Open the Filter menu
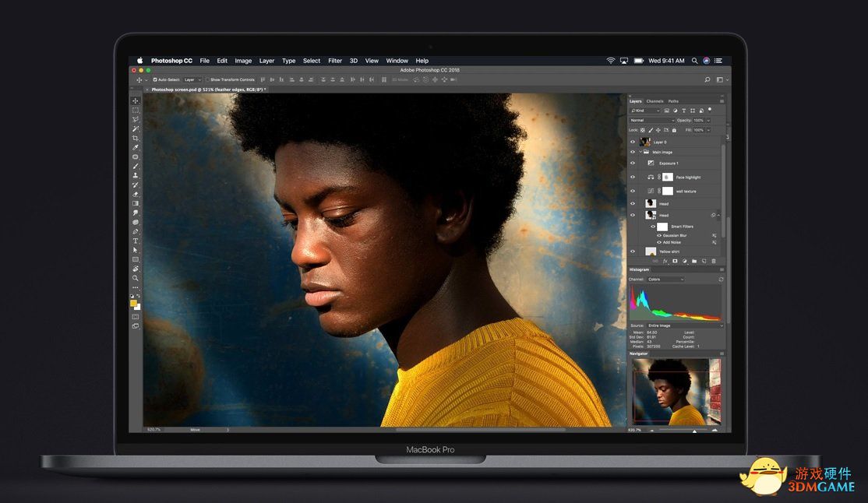Viewport: 868px width, 503px height. [x=335, y=61]
